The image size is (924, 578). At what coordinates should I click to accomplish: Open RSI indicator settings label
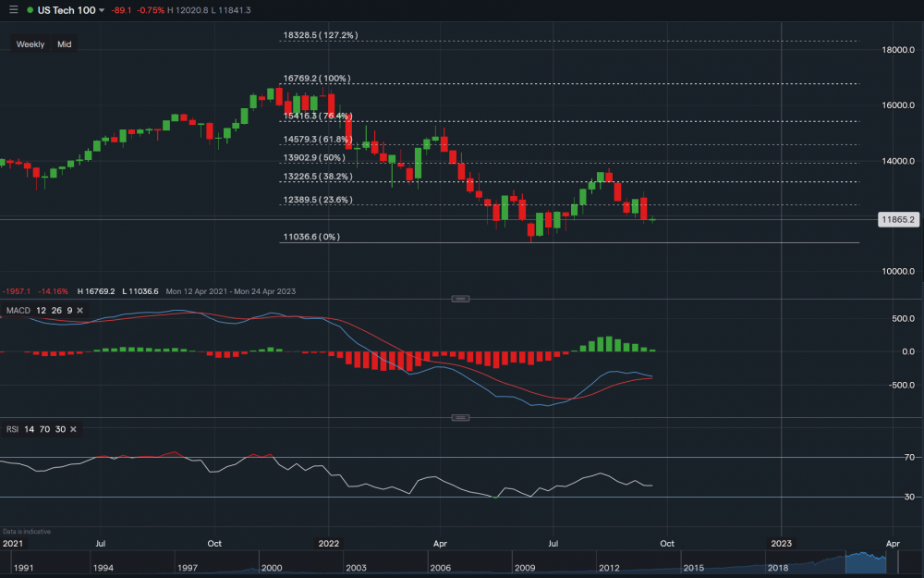pyautogui.click(x=11, y=429)
